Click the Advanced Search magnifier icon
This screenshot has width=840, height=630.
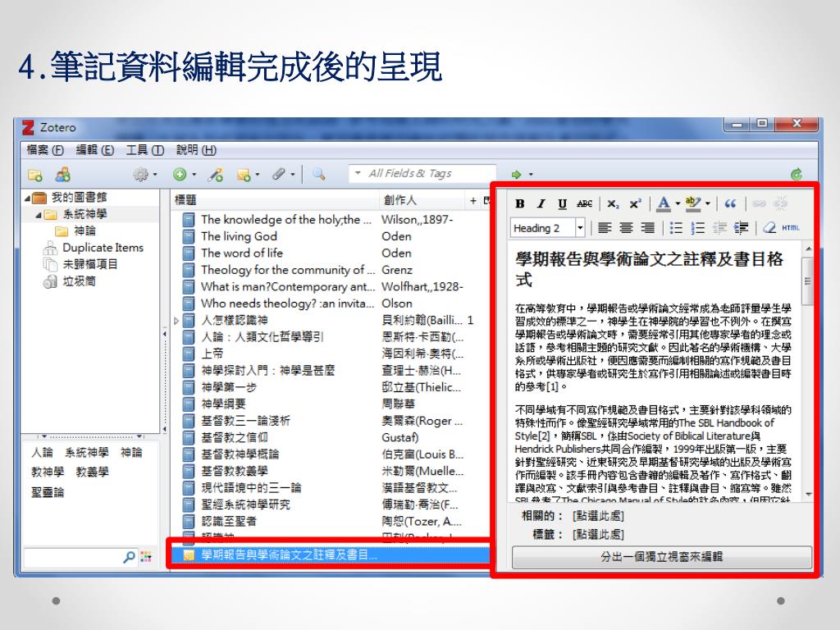click(x=319, y=175)
